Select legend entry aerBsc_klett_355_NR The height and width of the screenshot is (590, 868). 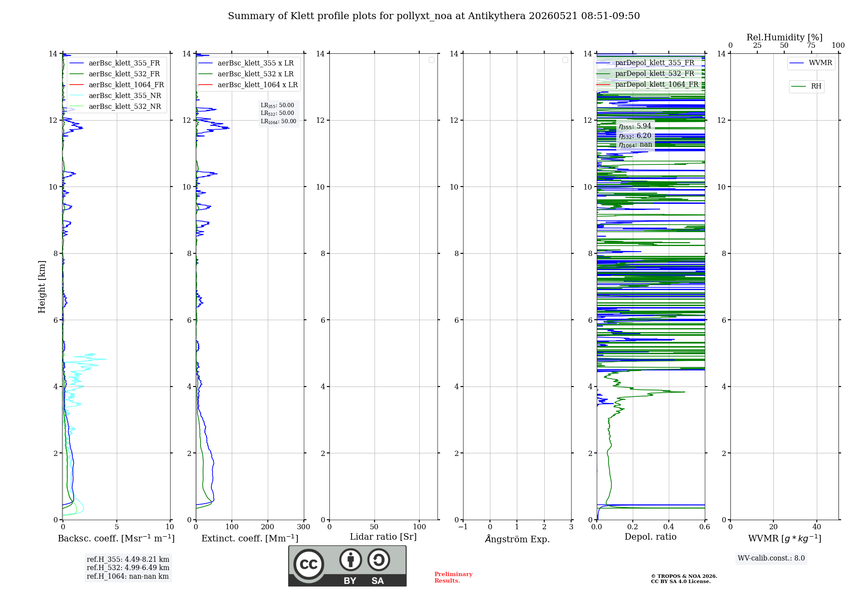[115, 95]
